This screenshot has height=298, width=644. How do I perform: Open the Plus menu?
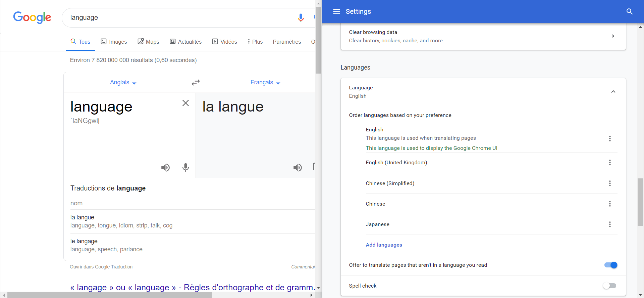click(x=255, y=42)
